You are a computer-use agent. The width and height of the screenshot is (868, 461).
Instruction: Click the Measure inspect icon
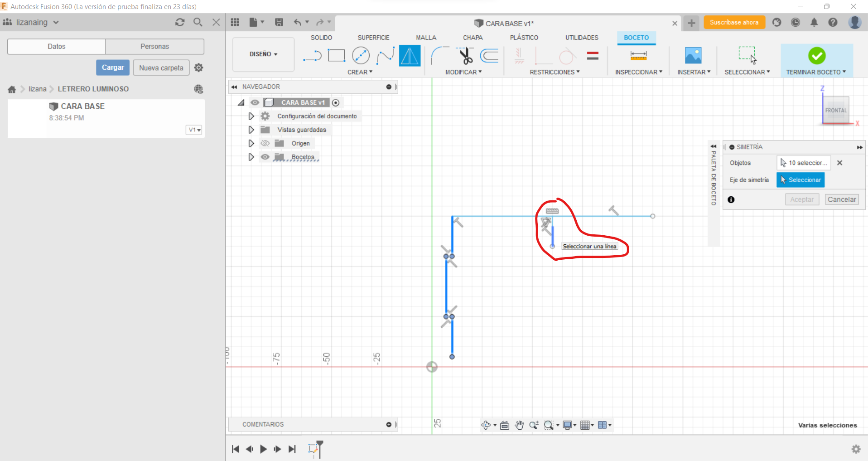click(638, 56)
